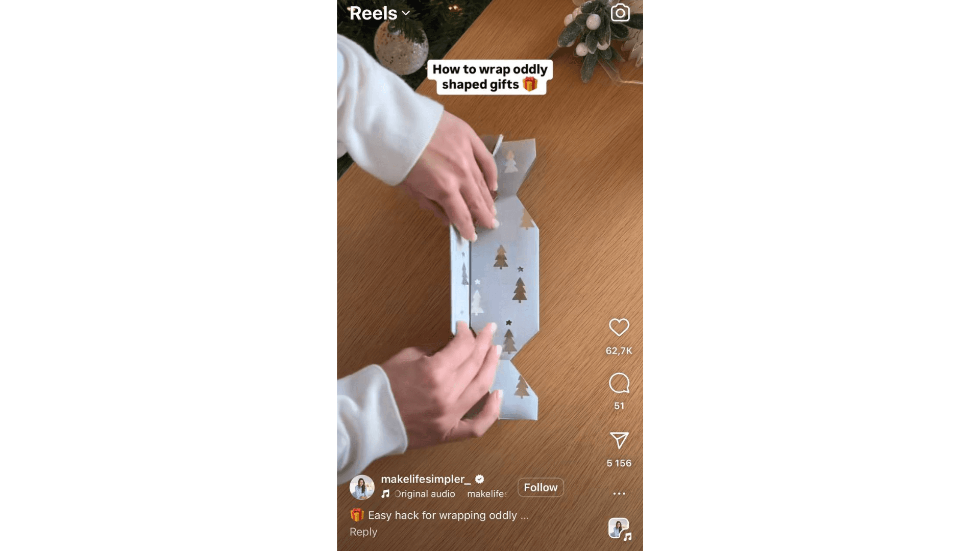Viewport: 980px width, 551px height.
Task: Tap Reply to open comment field
Action: (x=363, y=532)
